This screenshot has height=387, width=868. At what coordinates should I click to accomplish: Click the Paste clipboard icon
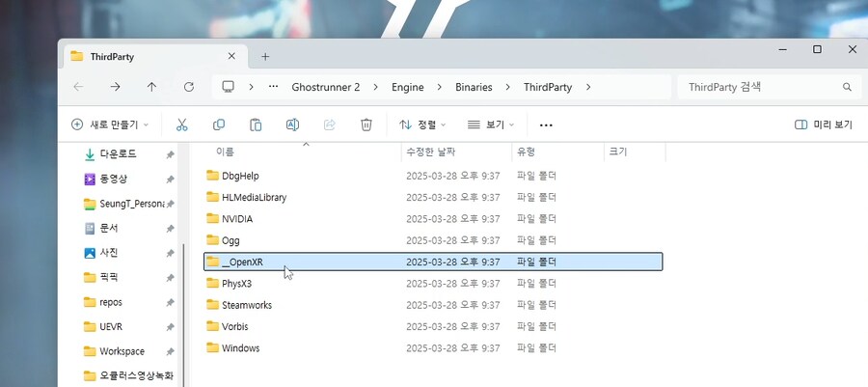pyautogui.click(x=256, y=124)
